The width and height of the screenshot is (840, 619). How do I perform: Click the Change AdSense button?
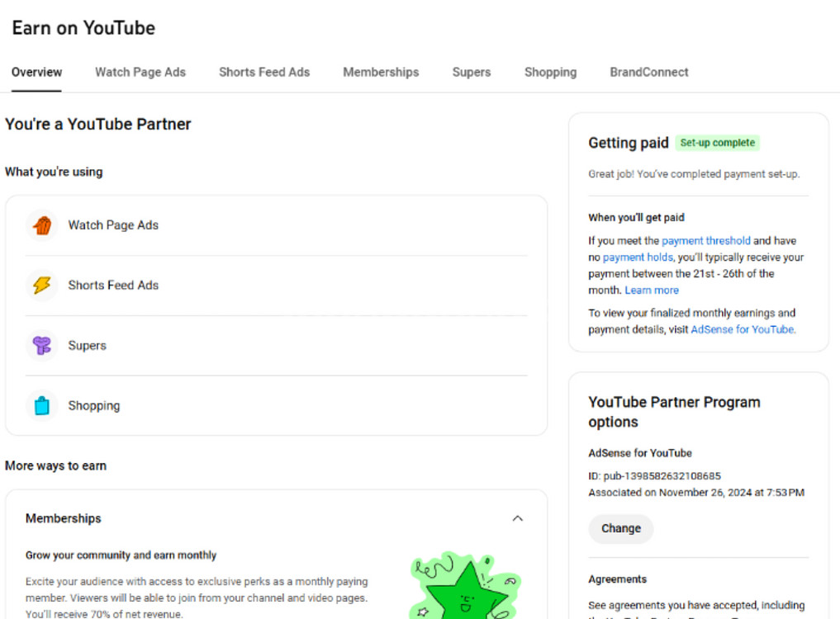[x=621, y=528]
